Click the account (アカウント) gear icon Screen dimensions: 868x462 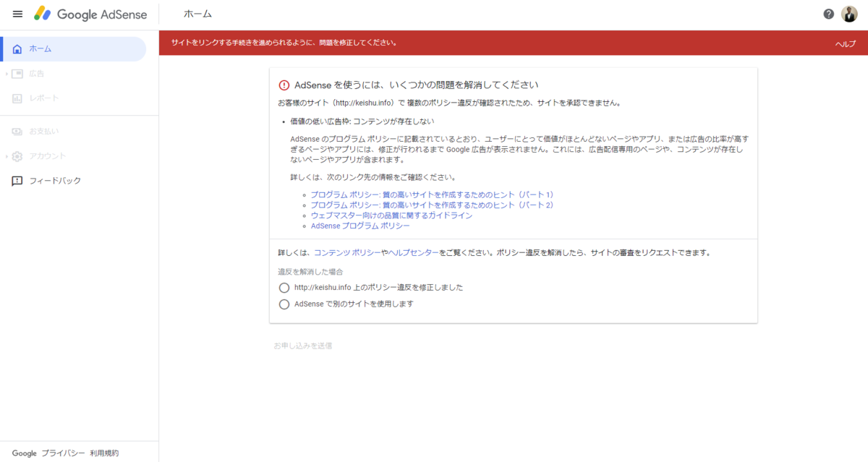(17, 156)
